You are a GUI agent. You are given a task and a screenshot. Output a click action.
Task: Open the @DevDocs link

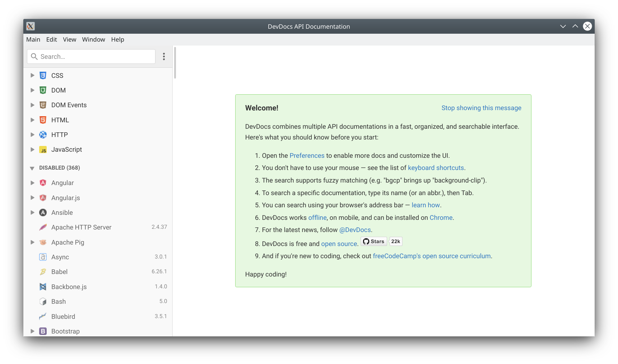point(355,230)
